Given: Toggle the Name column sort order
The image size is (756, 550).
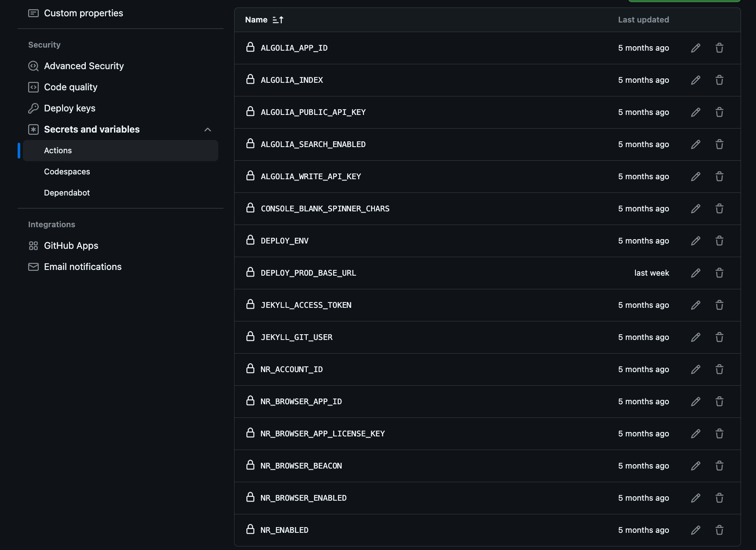Looking at the screenshot, I should coord(278,19).
